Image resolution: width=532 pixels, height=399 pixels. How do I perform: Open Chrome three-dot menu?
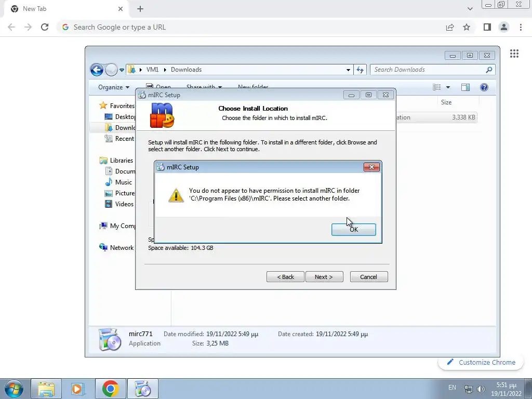521,27
